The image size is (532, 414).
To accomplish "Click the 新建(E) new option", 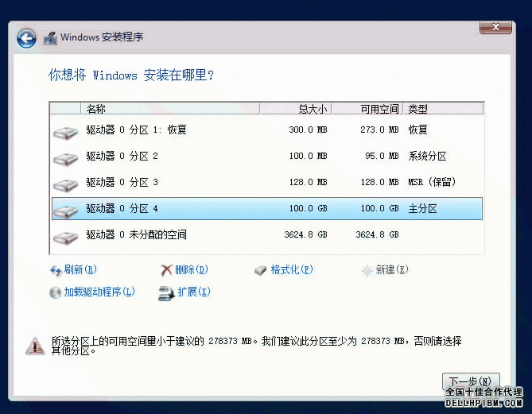I will (392, 270).
